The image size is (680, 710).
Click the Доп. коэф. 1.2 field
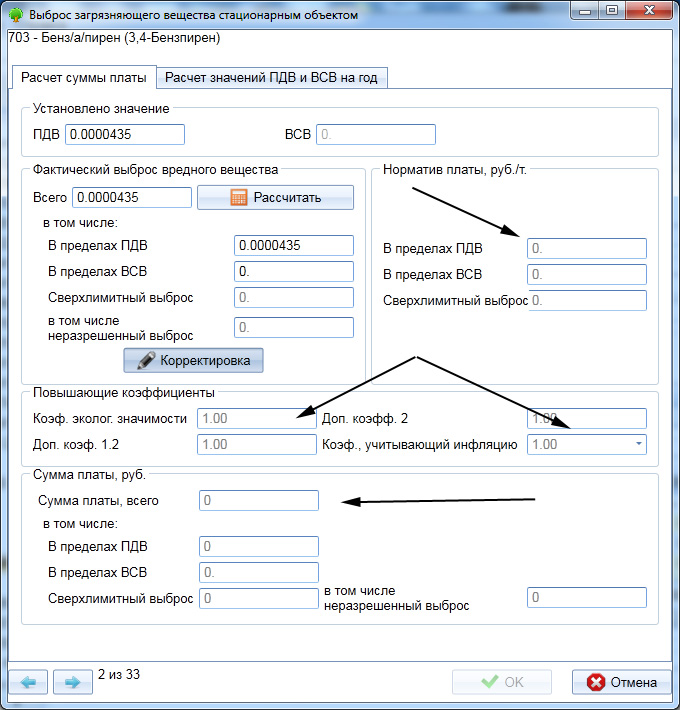pyautogui.click(x=258, y=444)
